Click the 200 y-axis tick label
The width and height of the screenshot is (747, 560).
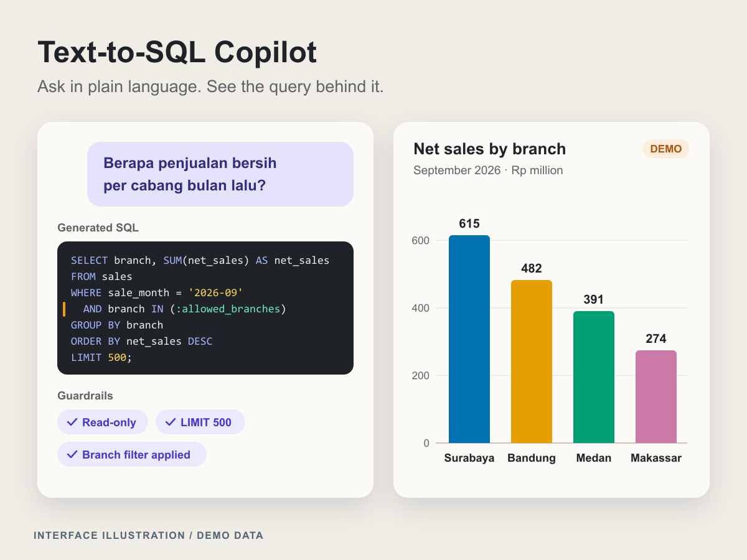pyautogui.click(x=421, y=375)
